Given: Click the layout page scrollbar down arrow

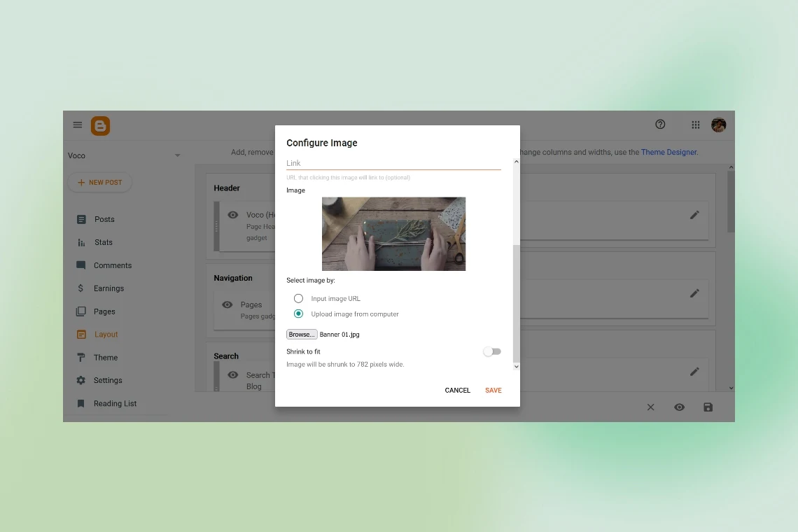Looking at the screenshot, I should click(x=731, y=388).
